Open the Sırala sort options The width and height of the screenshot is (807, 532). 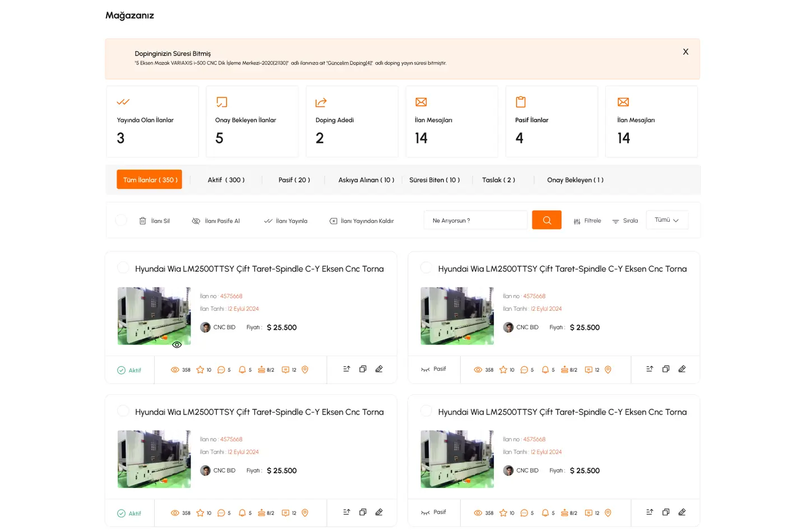click(625, 221)
